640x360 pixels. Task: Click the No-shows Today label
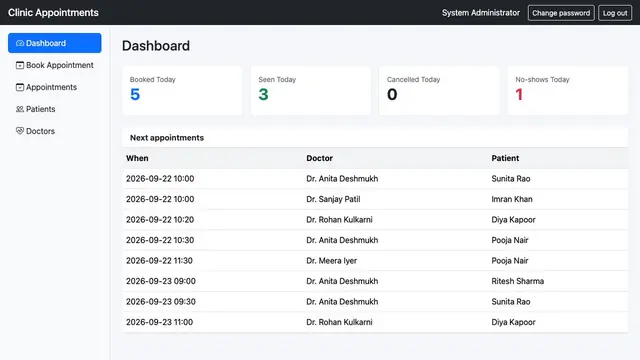(x=542, y=80)
